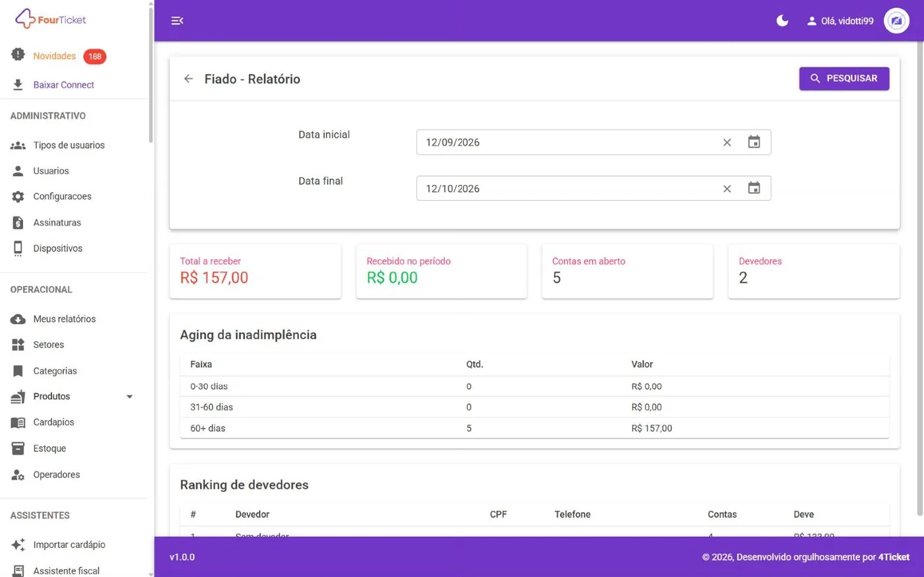Click the Cardapios menu book icon
The image size is (924, 577).
click(18, 423)
